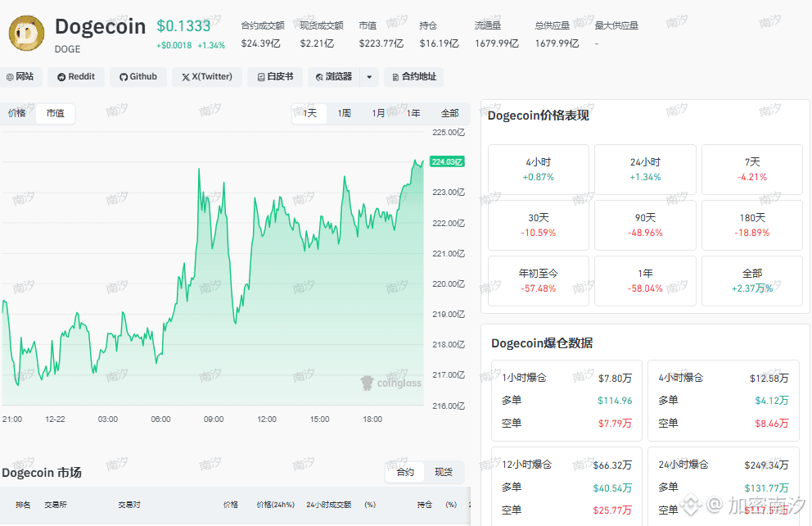
Task: Click the 现货成交额 $2.21亿 stat
Action: [x=322, y=34]
